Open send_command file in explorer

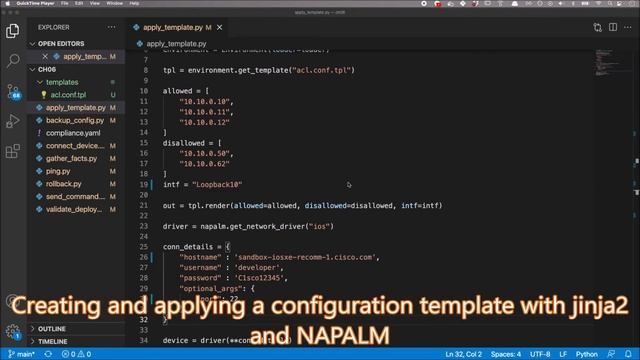(x=75, y=196)
